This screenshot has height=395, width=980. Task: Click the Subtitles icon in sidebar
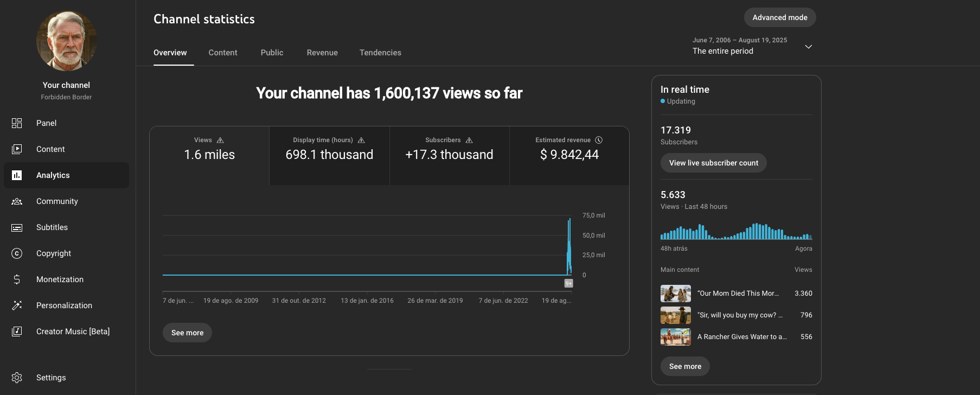pyautogui.click(x=17, y=227)
